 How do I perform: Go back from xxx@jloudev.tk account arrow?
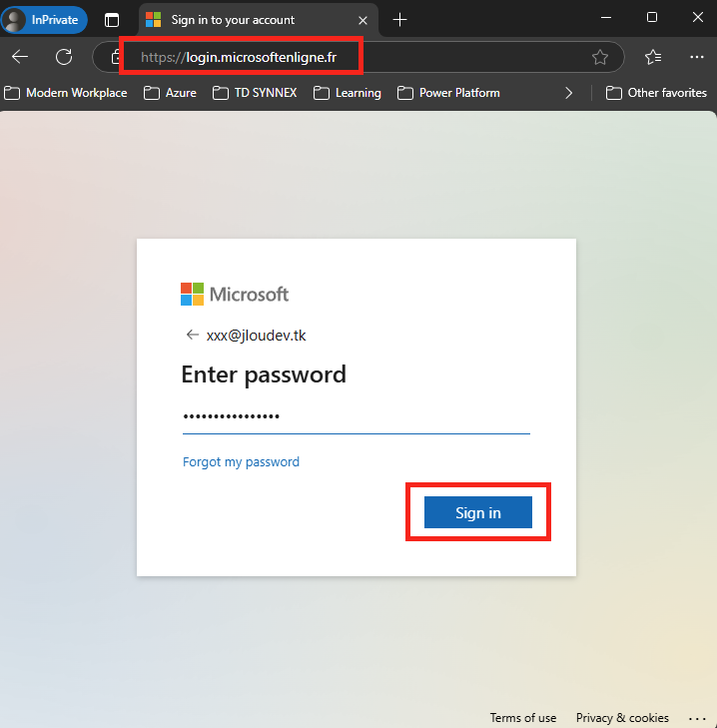(193, 335)
